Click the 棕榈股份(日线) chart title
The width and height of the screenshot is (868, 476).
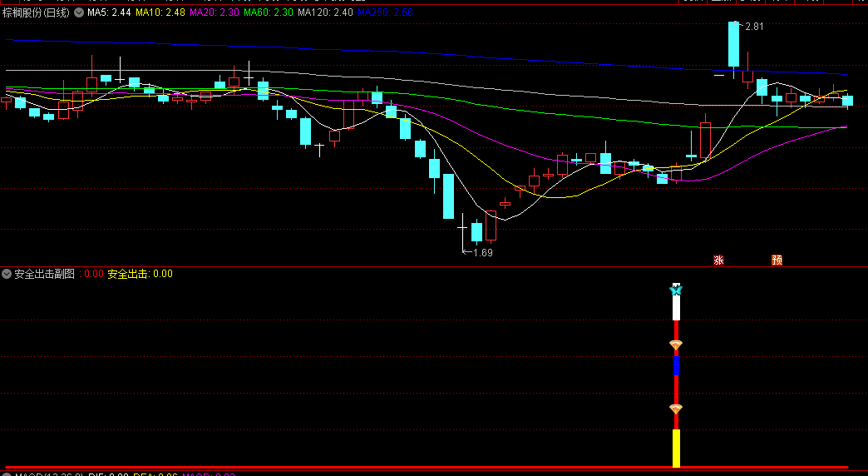pyautogui.click(x=37, y=12)
